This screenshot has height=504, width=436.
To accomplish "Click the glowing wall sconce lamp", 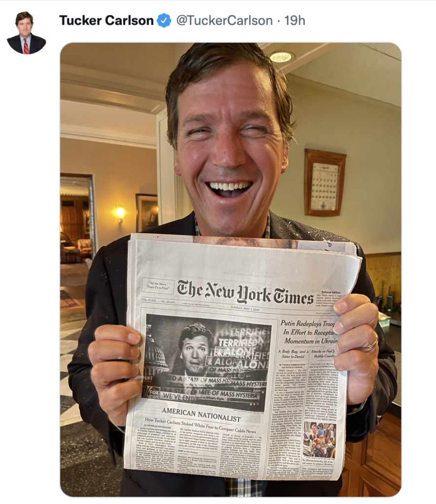I will click(120, 213).
